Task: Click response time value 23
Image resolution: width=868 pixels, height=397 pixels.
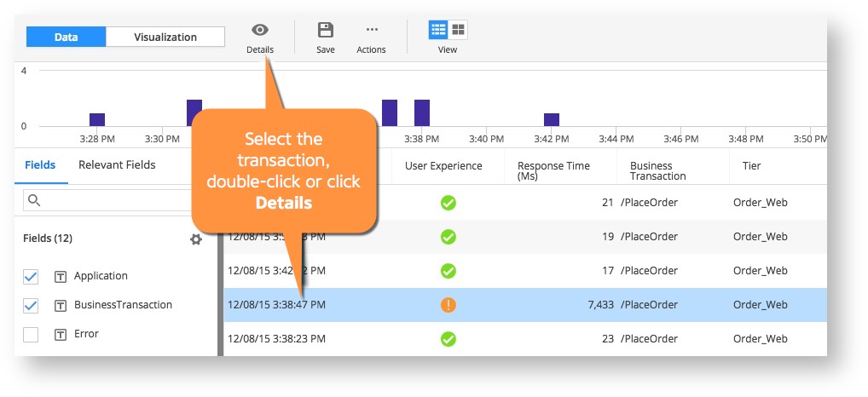Action: tap(608, 339)
